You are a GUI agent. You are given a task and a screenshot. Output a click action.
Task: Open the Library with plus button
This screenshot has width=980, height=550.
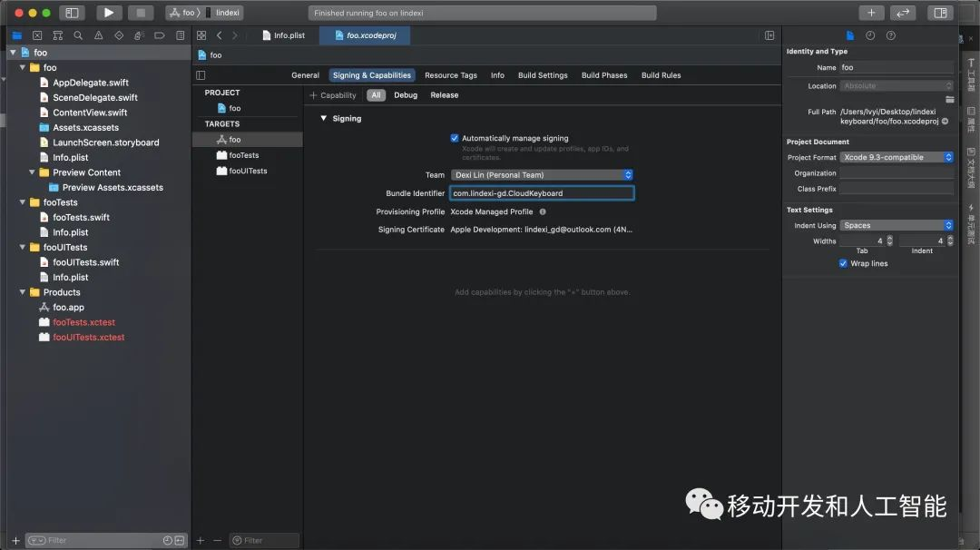(x=871, y=13)
